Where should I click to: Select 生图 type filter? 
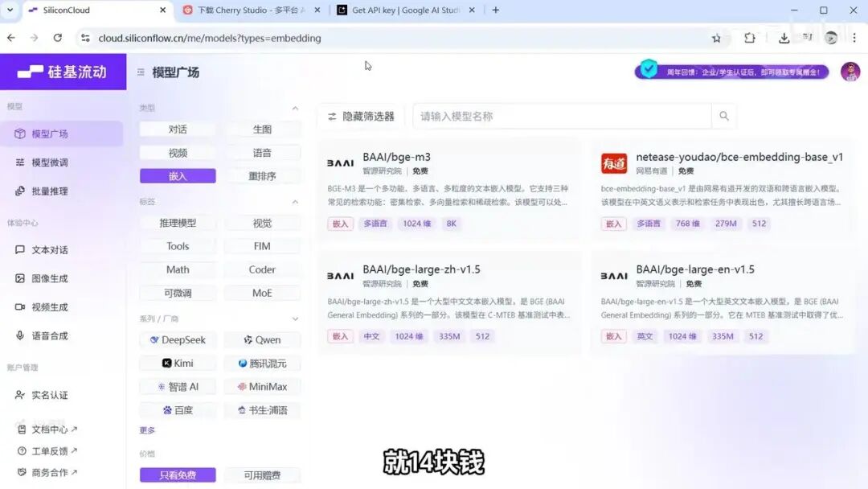pyautogui.click(x=262, y=129)
